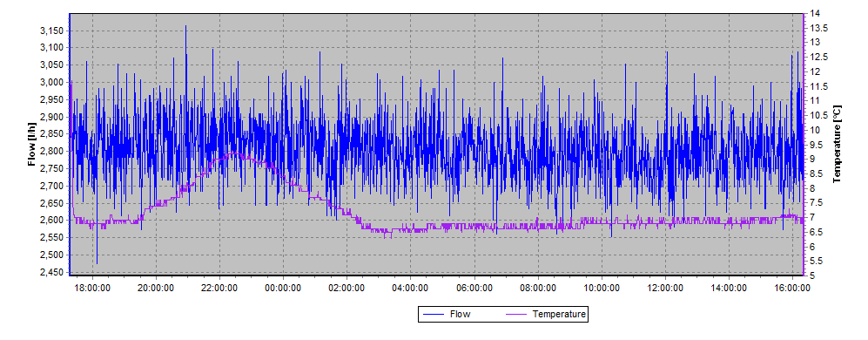Image resolution: width=868 pixels, height=340 pixels.
Task: Click the 04:00:00 time axis label
Action: coord(411,288)
